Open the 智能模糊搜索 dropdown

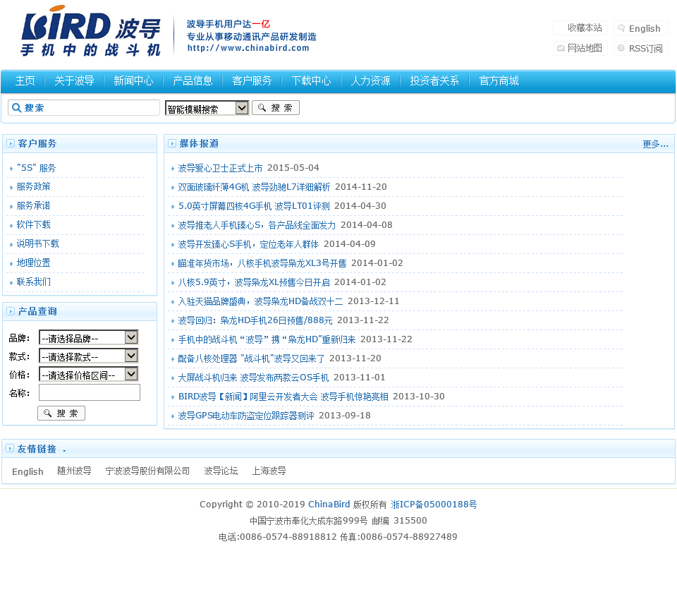(x=207, y=108)
